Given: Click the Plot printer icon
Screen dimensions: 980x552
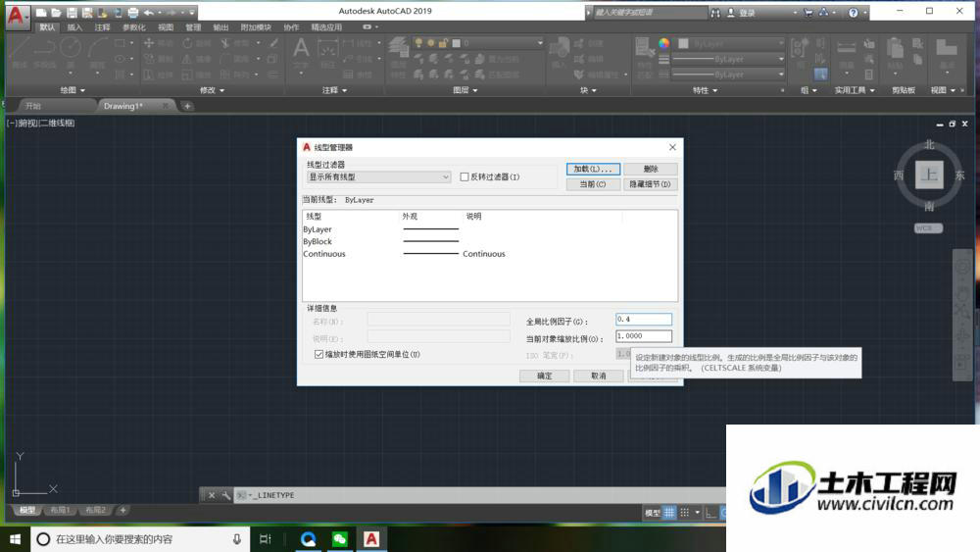Looking at the screenshot, I should tap(133, 13).
